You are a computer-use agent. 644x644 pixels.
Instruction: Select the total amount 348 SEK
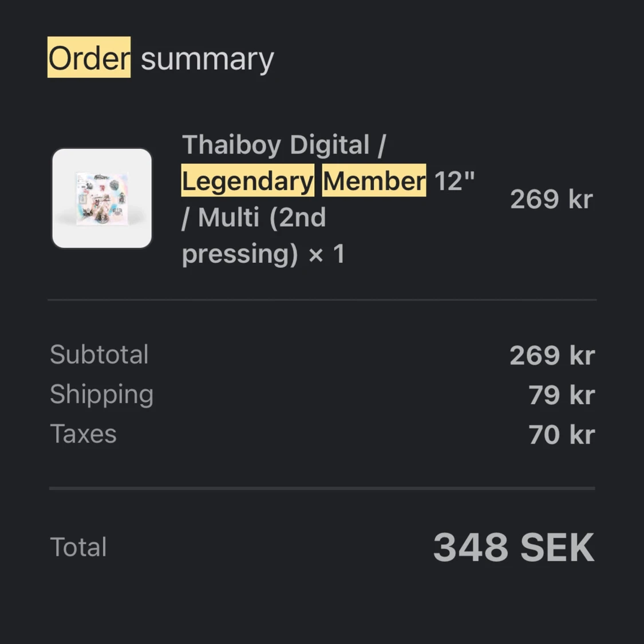[x=514, y=547]
